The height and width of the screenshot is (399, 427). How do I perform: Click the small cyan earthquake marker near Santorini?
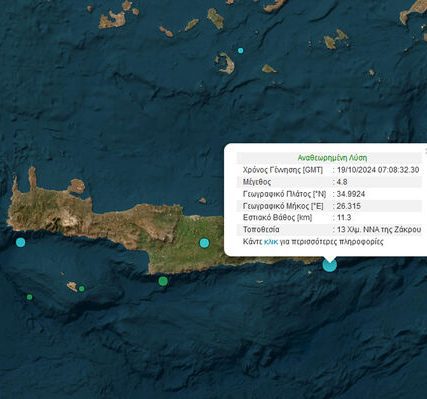click(x=241, y=51)
